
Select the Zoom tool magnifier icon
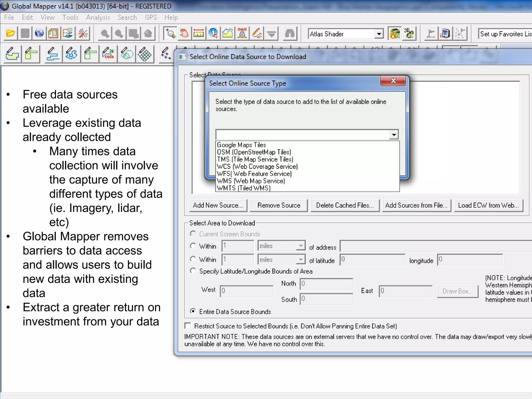(x=171, y=34)
